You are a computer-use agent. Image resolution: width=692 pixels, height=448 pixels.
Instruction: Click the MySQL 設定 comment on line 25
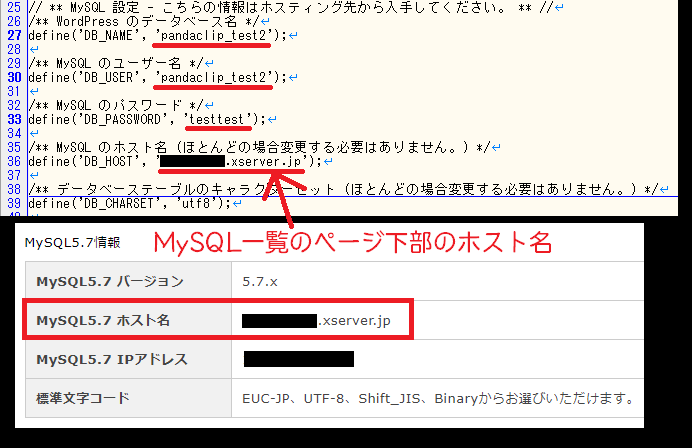point(291,7)
